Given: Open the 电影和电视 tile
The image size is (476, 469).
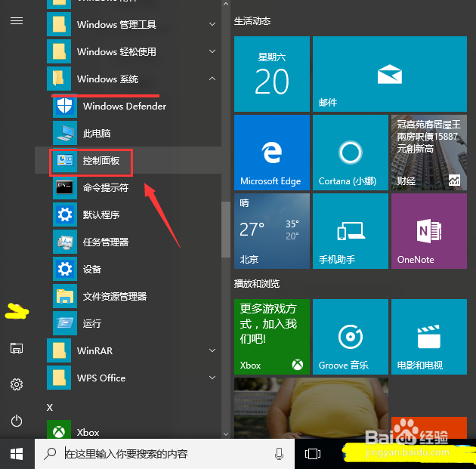Looking at the screenshot, I should click(429, 337).
